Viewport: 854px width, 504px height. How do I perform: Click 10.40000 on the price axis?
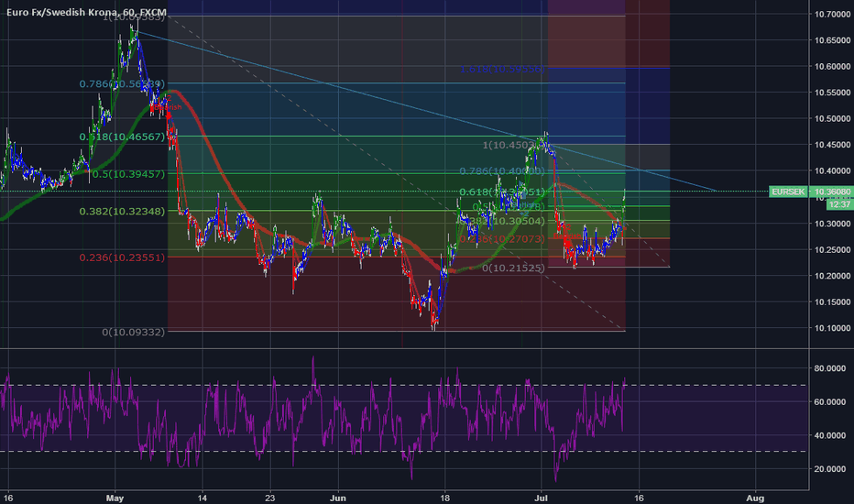tap(832, 171)
